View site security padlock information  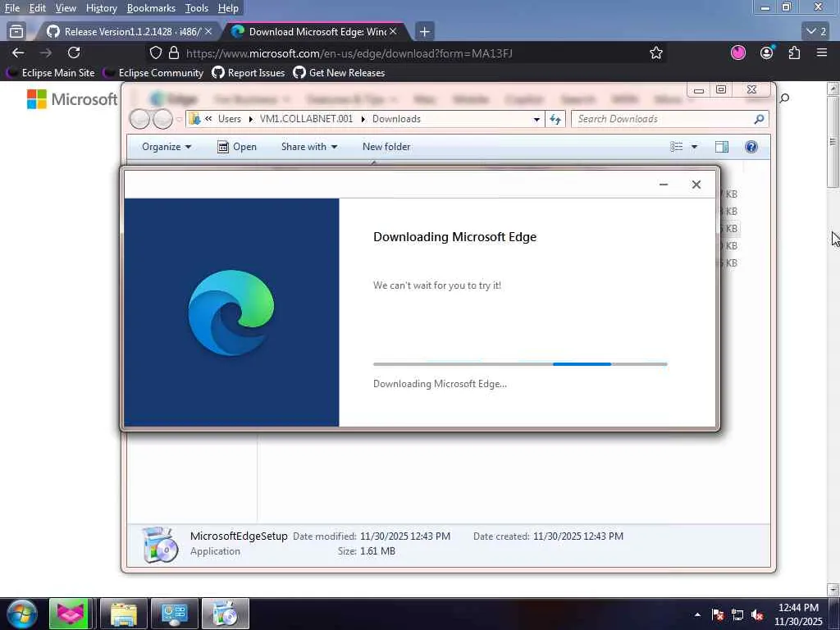174,53
